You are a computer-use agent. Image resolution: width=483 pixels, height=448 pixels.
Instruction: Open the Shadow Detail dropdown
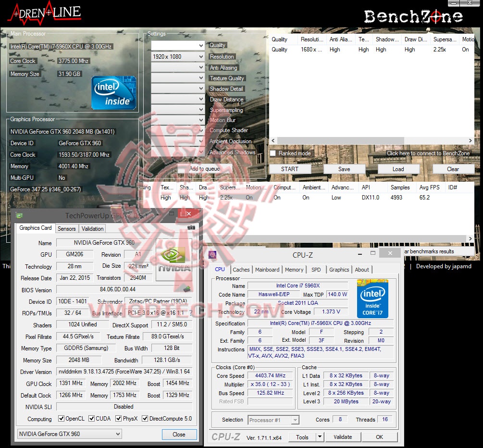178,88
